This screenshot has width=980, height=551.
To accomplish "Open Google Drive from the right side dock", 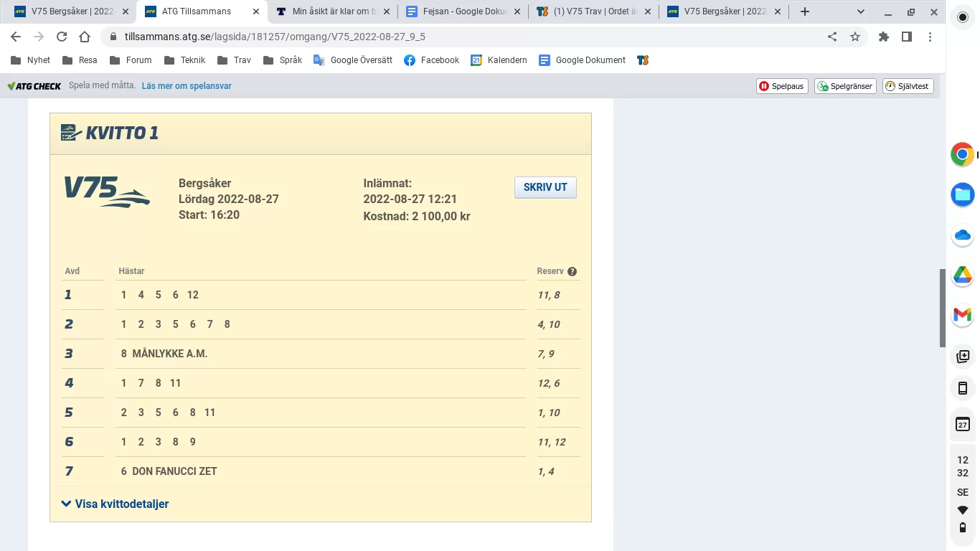I will click(962, 275).
